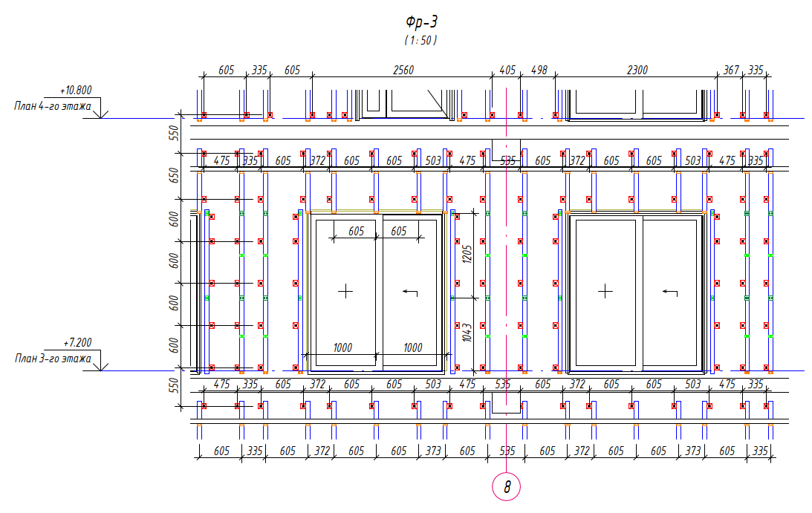Click the vertical 650 dimension on left
This screenshot has height=513, width=812.
[173, 175]
